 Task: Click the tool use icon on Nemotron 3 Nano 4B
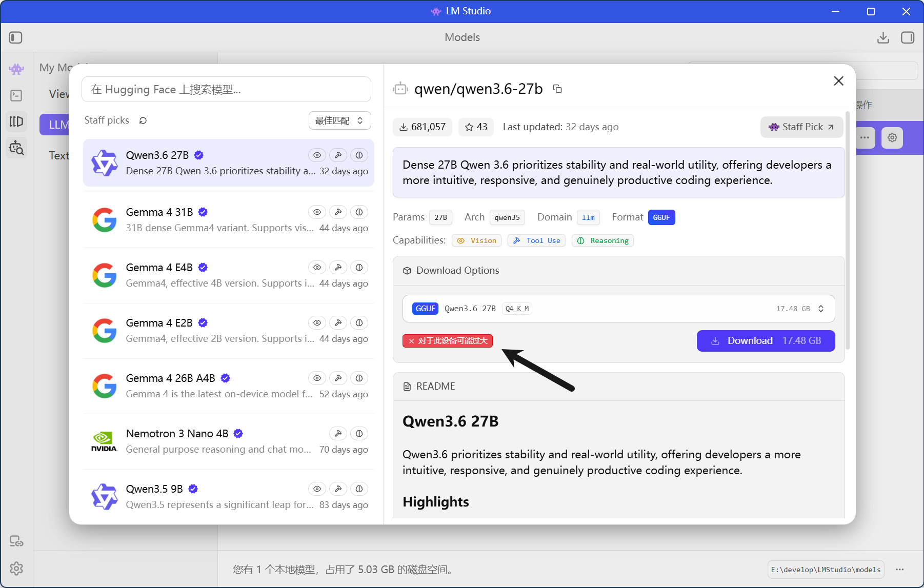338,433
